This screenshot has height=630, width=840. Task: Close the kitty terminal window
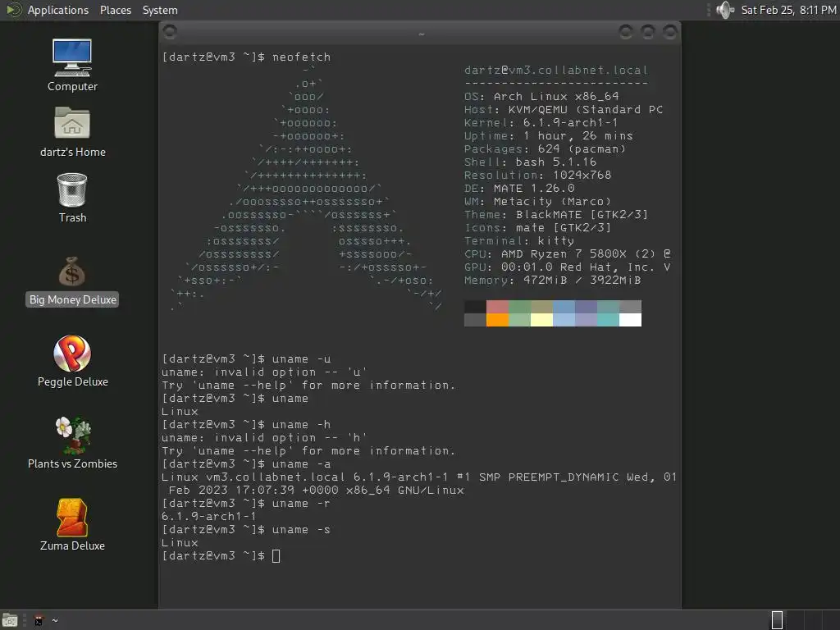click(669, 32)
